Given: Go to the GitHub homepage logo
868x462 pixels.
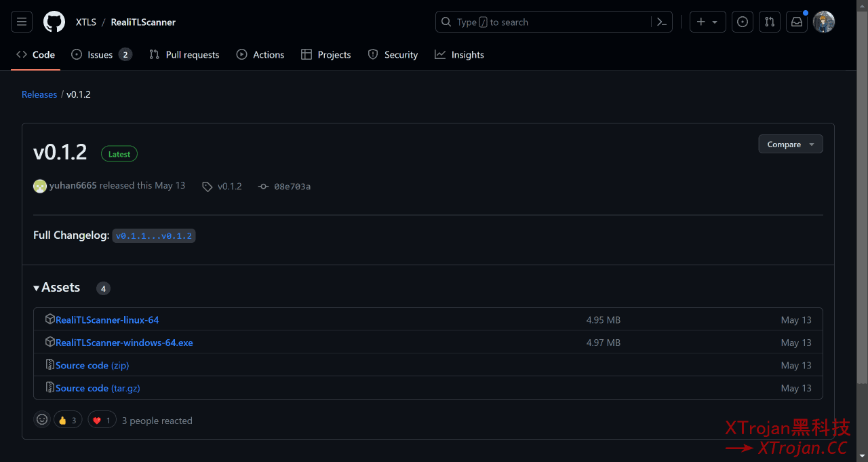Looking at the screenshot, I should point(54,22).
